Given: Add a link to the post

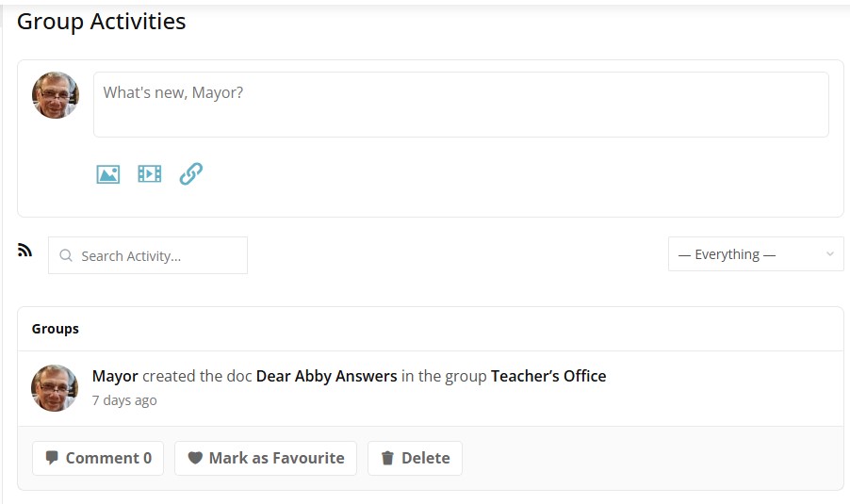Looking at the screenshot, I should point(191,174).
